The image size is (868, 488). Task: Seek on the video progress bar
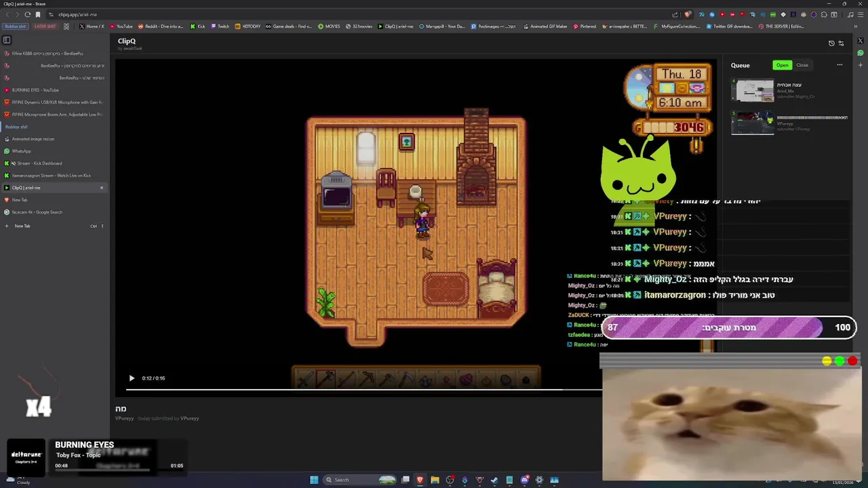[x=363, y=390]
